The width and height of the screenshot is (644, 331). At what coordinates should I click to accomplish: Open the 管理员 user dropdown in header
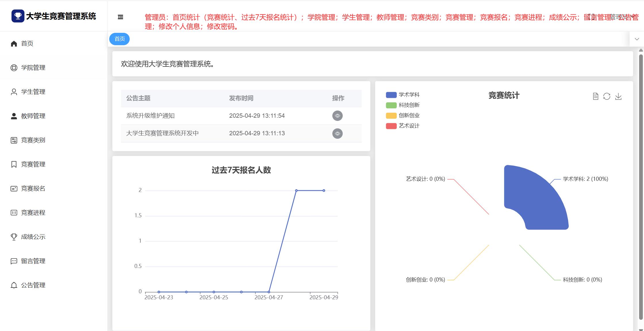click(x=618, y=17)
